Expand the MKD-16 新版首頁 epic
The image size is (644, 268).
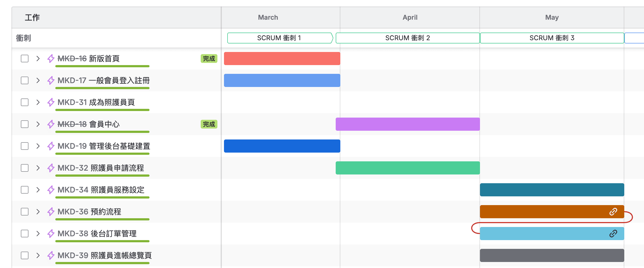pos(38,59)
